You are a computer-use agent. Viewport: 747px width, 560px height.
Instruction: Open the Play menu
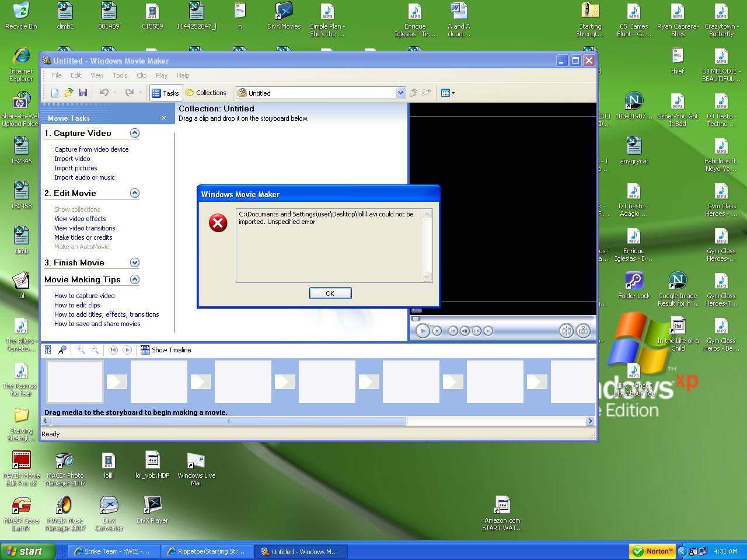[162, 75]
